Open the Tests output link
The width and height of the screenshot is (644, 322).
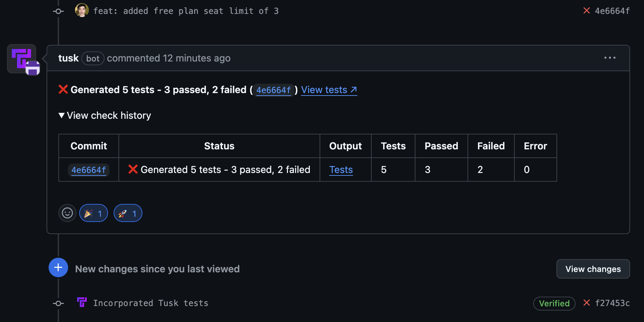pyautogui.click(x=341, y=170)
